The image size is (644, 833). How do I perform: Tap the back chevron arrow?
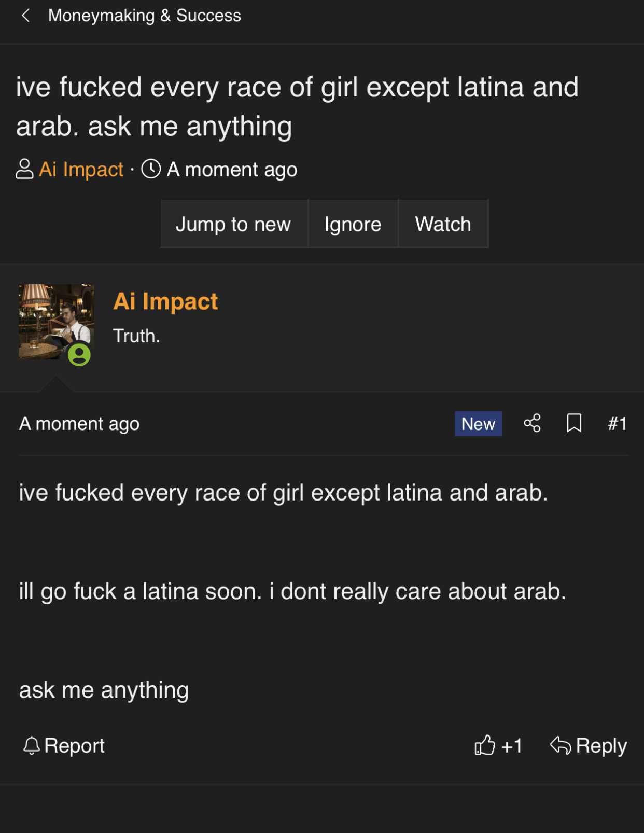pos(25,16)
